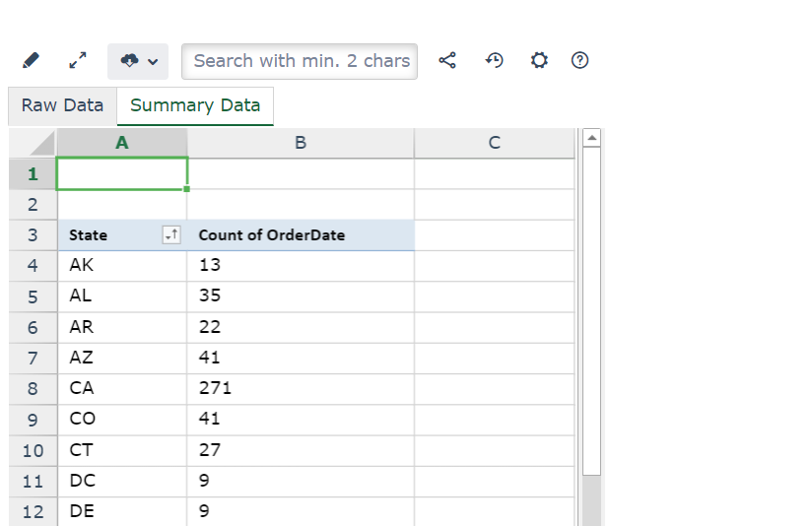Screen dimensions: 812x526
Task: Select cell containing CA
Action: pyautogui.click(x=121, y=389)
